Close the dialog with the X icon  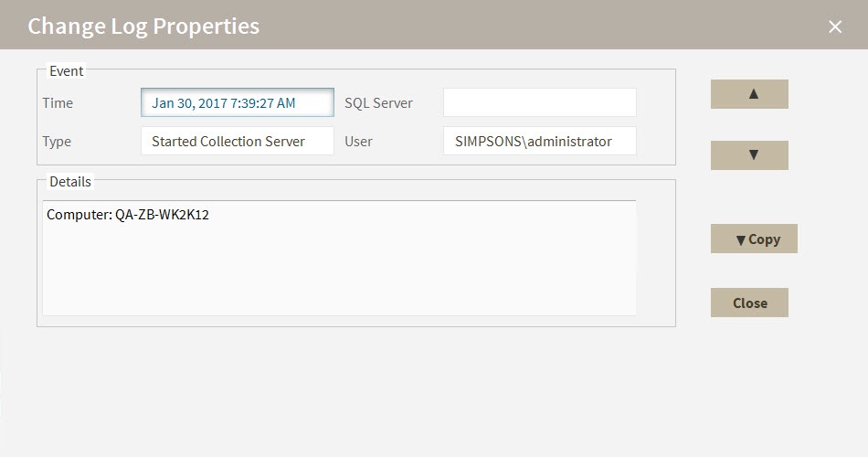[834, 27]
